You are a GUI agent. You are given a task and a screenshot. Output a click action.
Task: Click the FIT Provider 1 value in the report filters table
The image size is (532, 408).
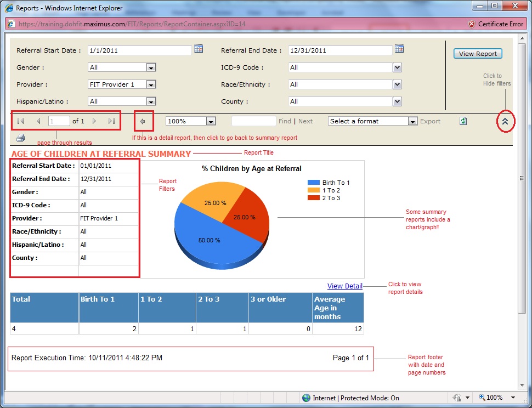99,218
